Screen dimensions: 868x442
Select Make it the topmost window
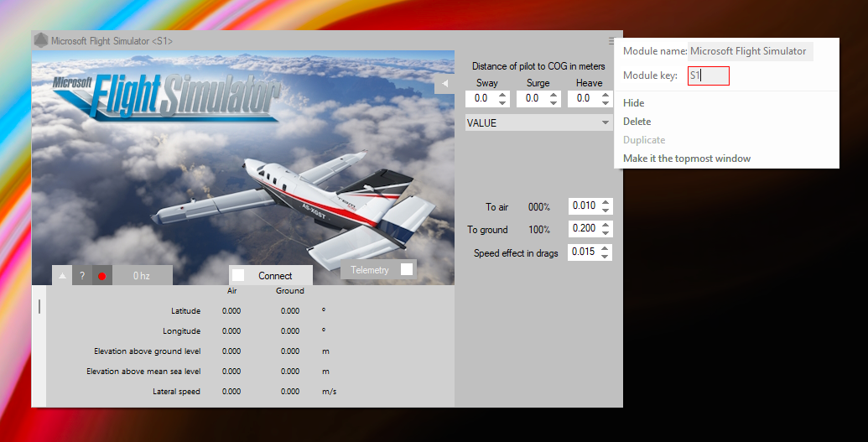point(686,159)
